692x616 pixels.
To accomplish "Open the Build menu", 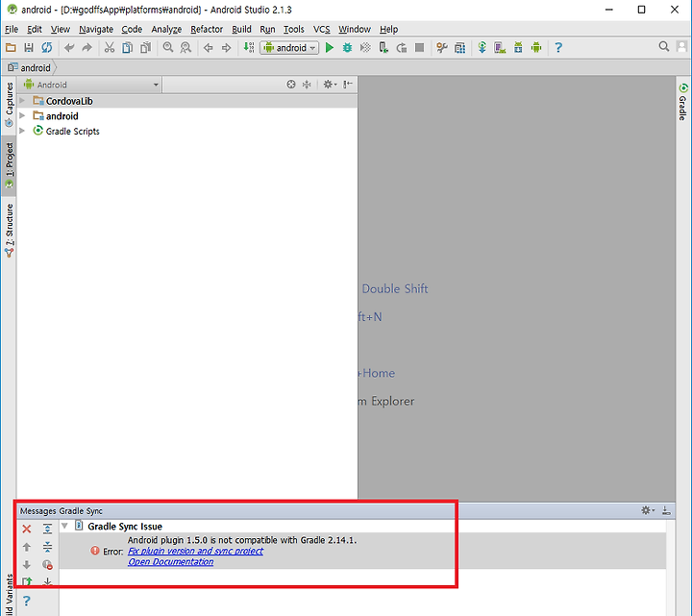I will [x=241, y=29].
